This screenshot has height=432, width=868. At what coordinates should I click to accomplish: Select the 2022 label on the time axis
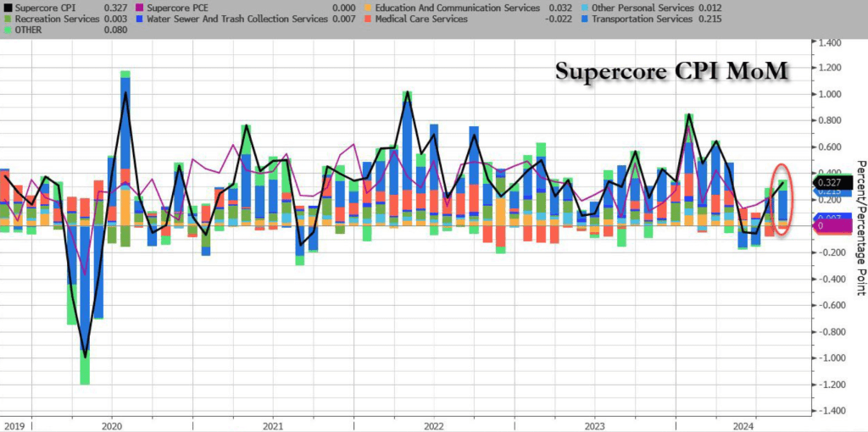click(432, 424)
